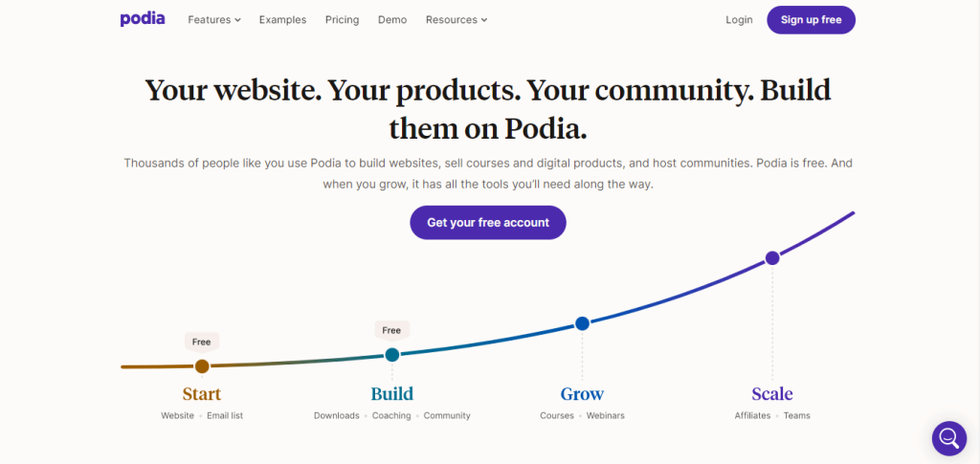The height and width of the screenshot is (464, 980).
Task: Open the Examples nav item
Action: click(282, 20)
